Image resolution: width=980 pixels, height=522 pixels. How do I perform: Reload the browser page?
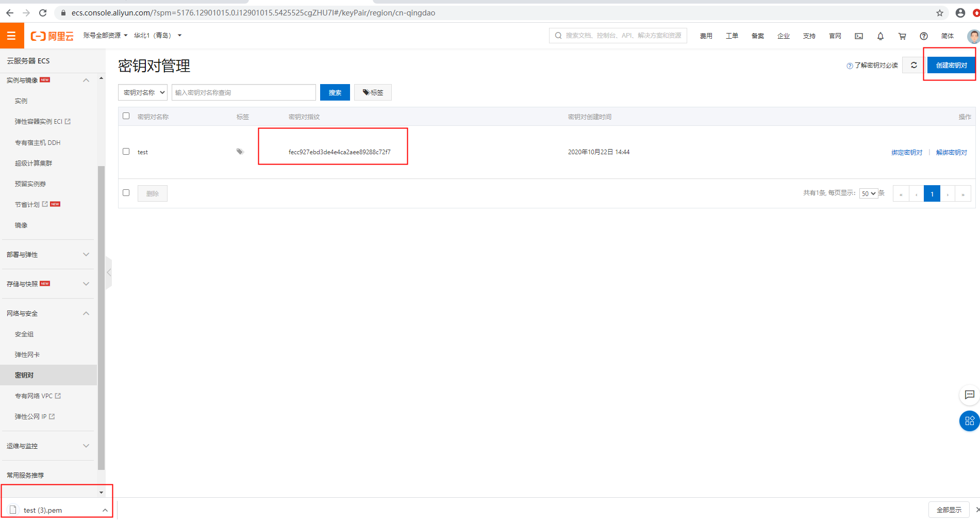click(43, 13)
